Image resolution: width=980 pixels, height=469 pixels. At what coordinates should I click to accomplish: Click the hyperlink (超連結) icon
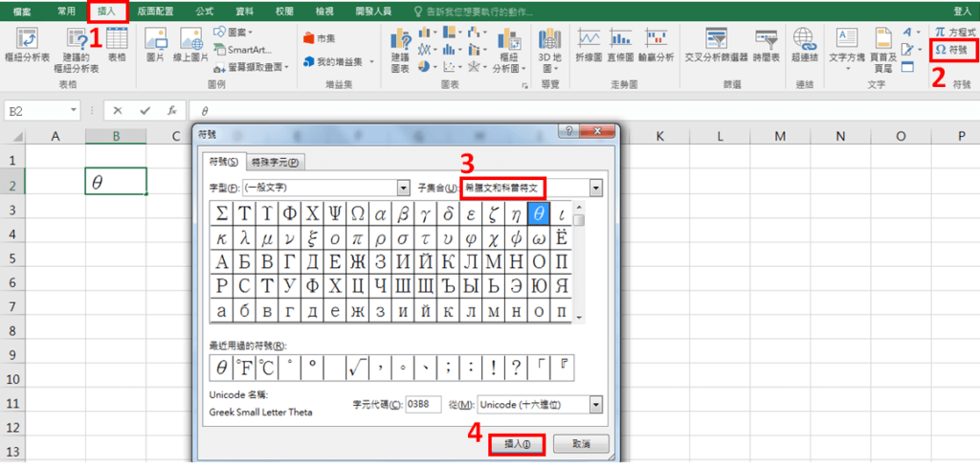[805, 45]
